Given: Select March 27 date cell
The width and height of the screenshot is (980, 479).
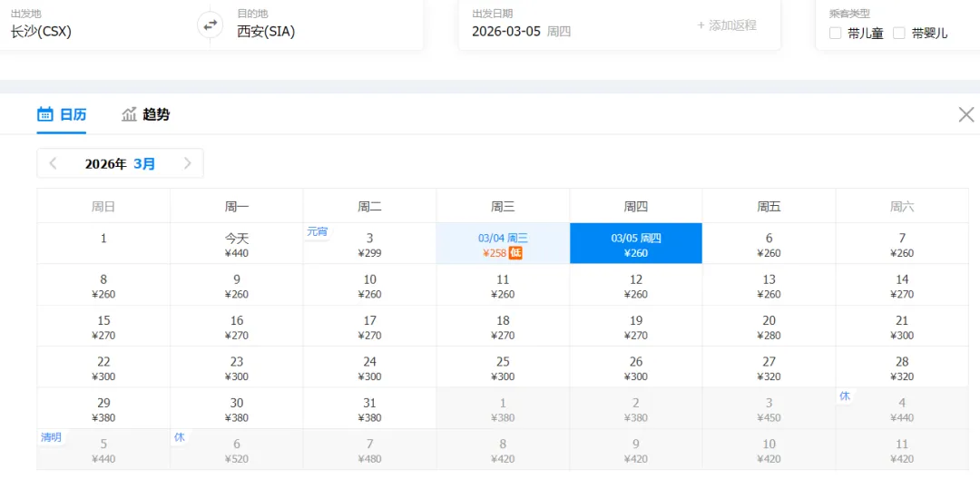Looking at the screenshot, I should (769, 367).
